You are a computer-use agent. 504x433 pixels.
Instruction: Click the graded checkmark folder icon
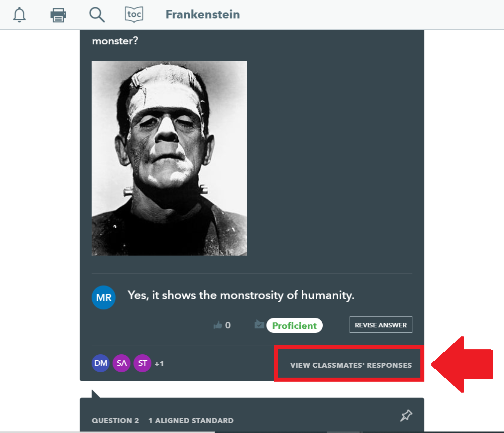tap(259, 324)
